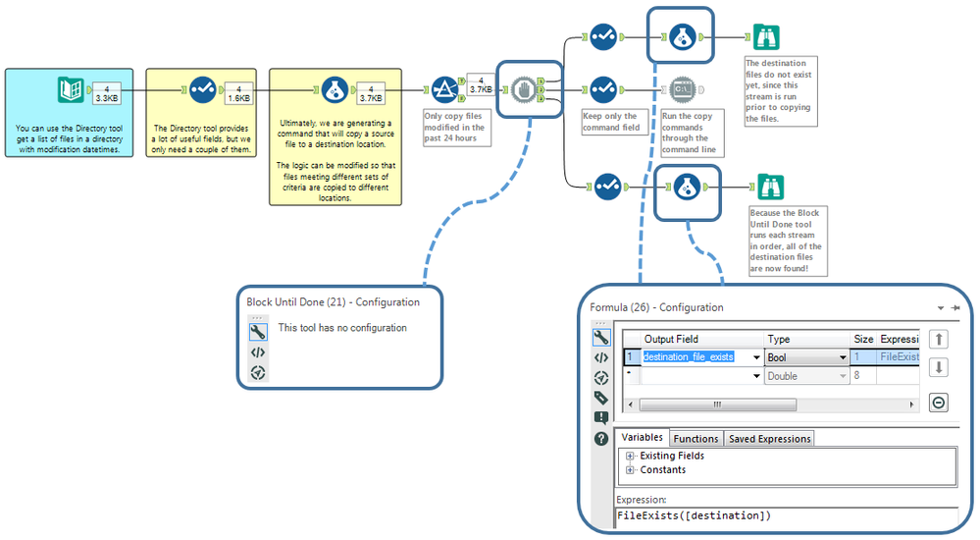Move the formula row down with the down arrow
The width and height of the screenshot is (980, 540).
point(938,367)
